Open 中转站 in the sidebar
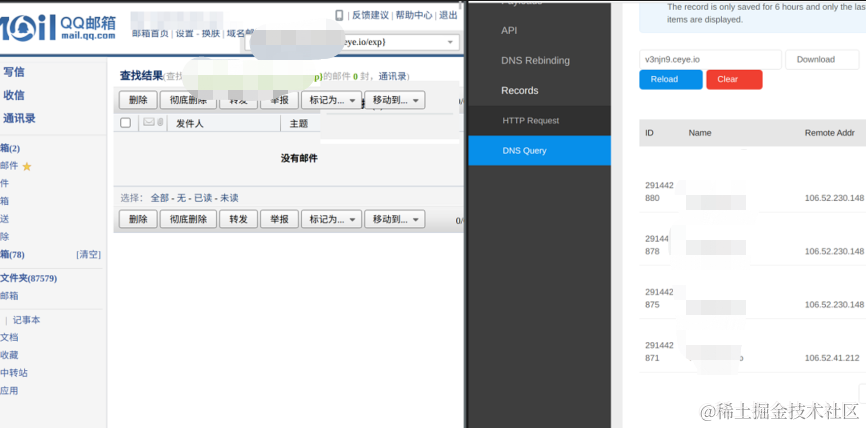866x428 pixels. pos(14,373)
